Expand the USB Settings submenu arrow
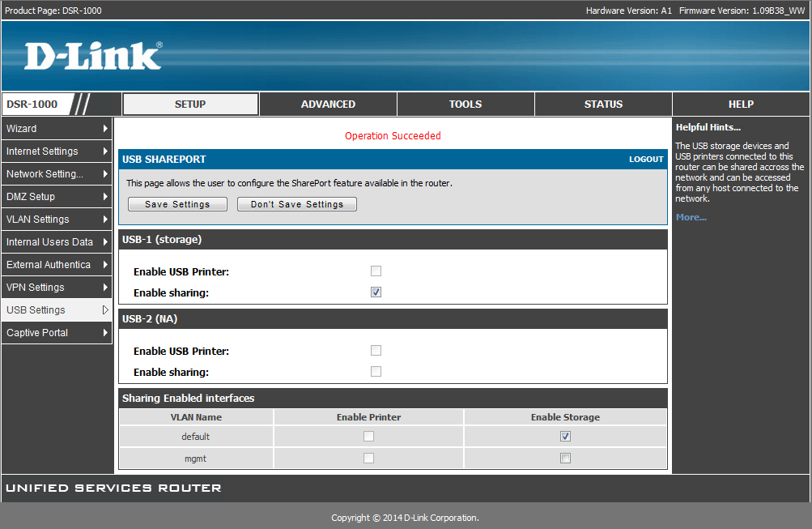812x529 pixels. click(x=105, y=309)
